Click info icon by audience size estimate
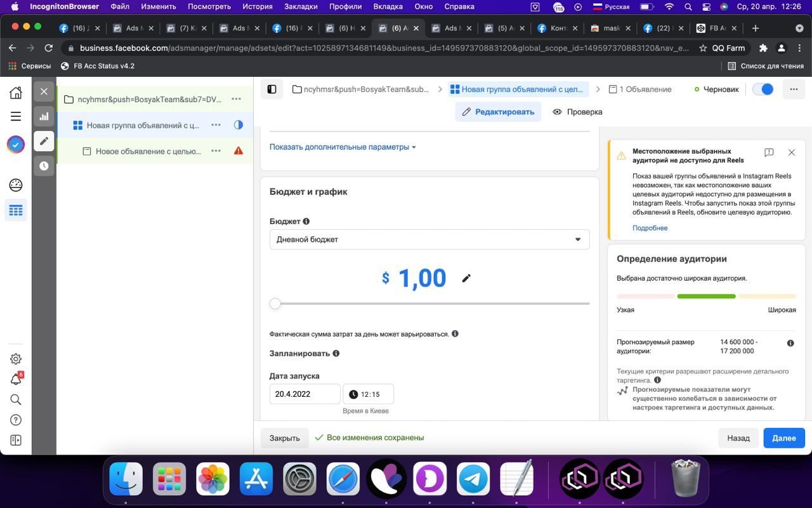This screenshot has width=812, height=508. [x=790, y=343]
